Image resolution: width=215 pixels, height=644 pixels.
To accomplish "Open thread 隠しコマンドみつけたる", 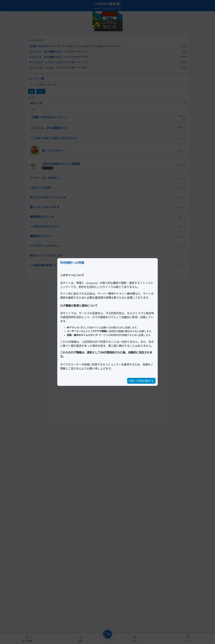I will (107, 207).
